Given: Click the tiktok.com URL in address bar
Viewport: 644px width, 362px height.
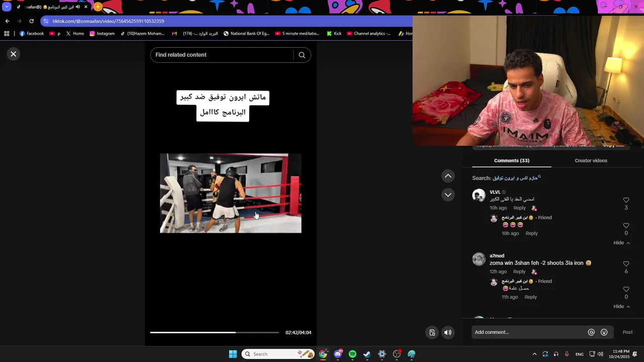Looking at the screenshot, I should (x=108, y=21).
